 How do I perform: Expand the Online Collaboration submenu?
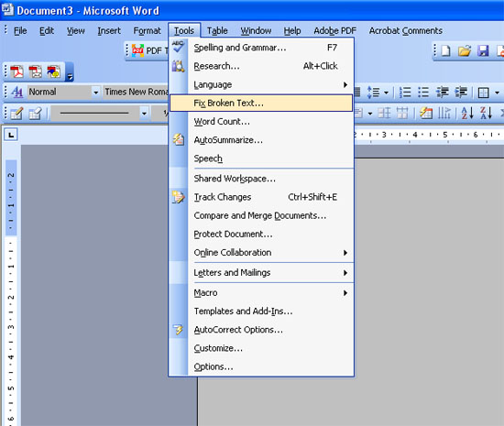tap(261, 253)
